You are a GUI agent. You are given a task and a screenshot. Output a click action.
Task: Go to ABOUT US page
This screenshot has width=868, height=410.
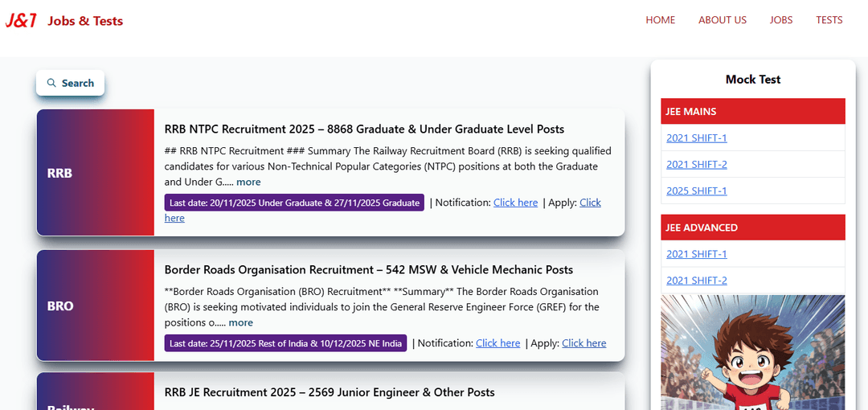pyautogui.click(x=722, y=20)
